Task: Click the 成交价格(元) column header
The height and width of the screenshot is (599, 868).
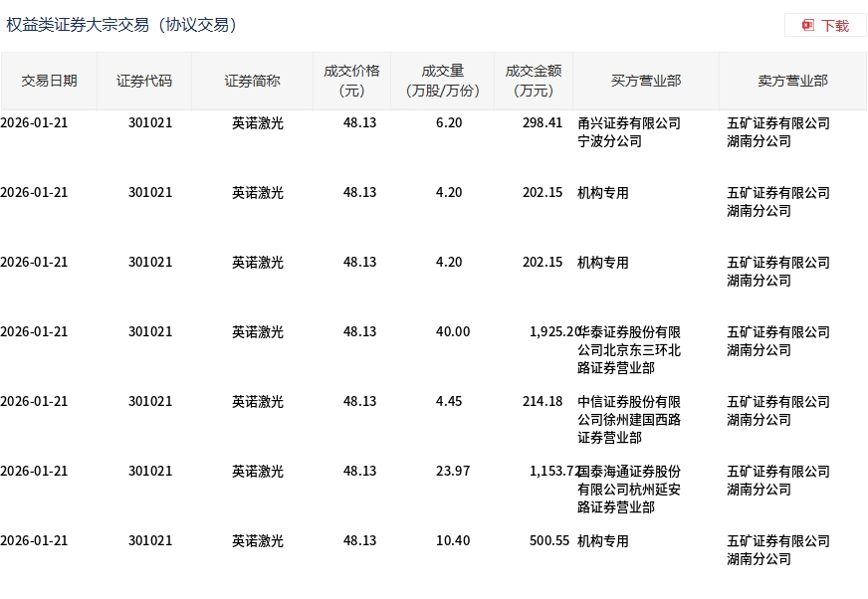Action: point(351,81)
